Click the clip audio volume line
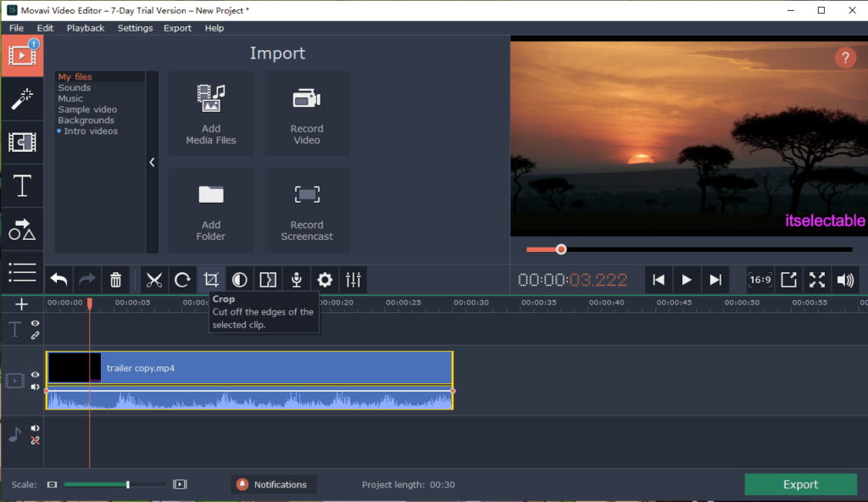 click(x=249, y=391)
